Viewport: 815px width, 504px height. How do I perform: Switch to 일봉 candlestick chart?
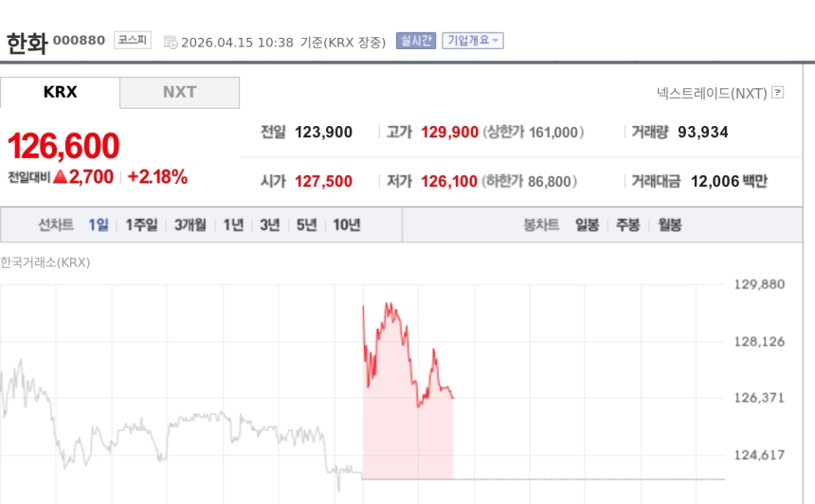click(587, 225)
